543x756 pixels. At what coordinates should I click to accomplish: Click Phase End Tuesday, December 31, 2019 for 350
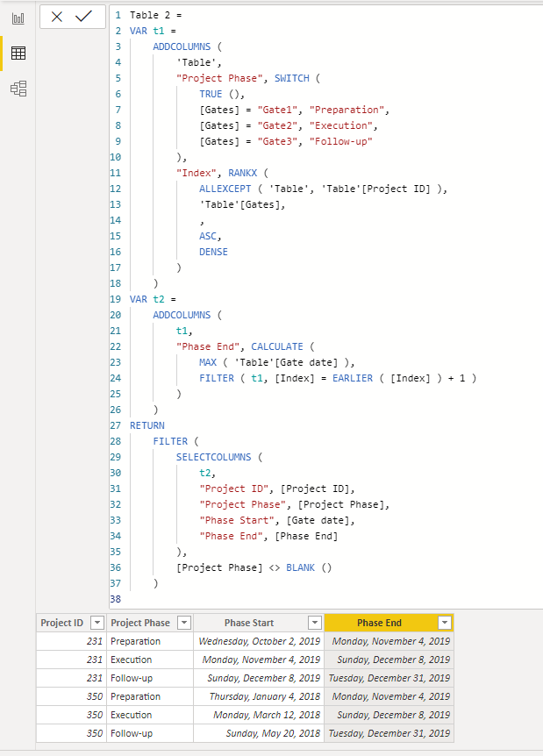click(389, 733)
